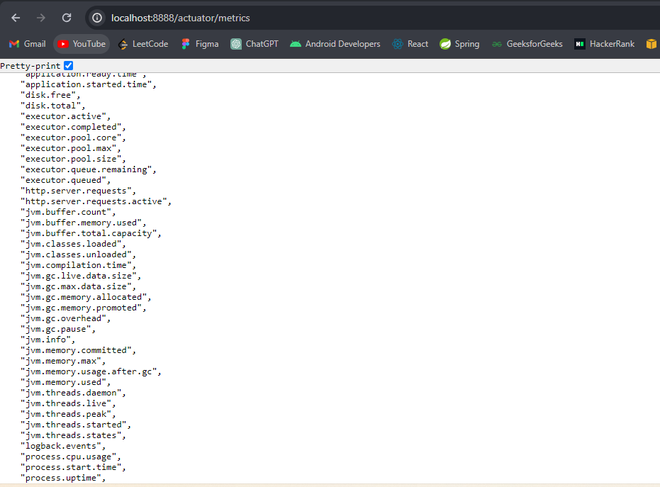The width and height of the screenshot is (660, 487).
Task: Go back to the previous page
Action: [x=16, y=18]
